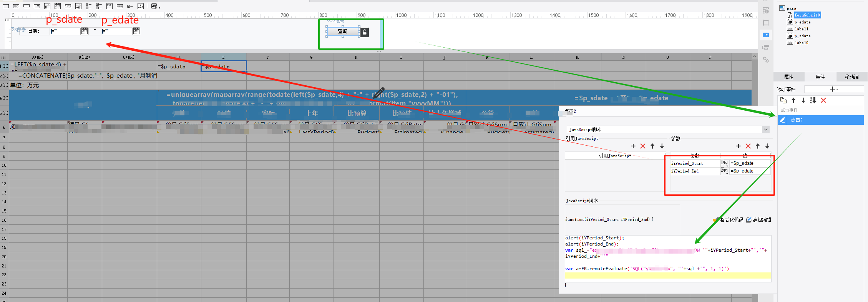Switch to 属性 tab
This screenshot has height=302, width=868.
(x=789, y=77)
